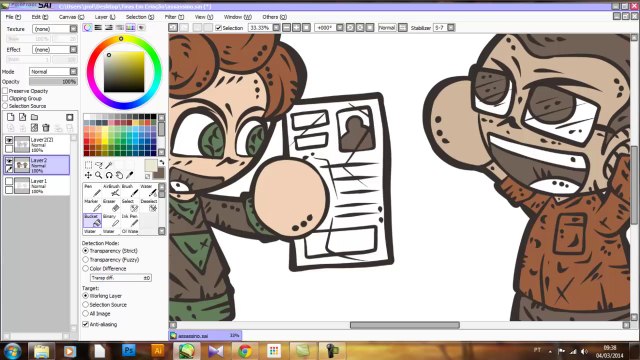Image resolution: width=640 pixels, height=360 pixels.
Task: Set target to Selection Source
Action: pos(86,304)
